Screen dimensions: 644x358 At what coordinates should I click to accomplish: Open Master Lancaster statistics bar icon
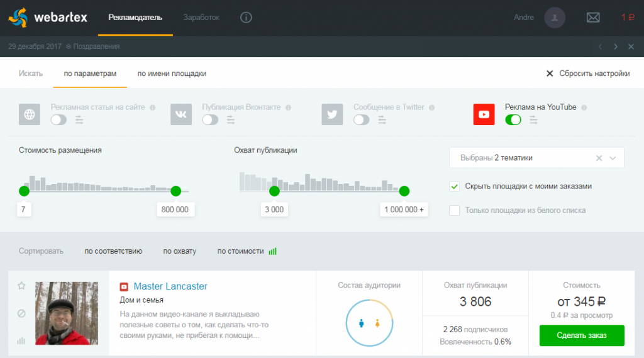coord(21,340)
